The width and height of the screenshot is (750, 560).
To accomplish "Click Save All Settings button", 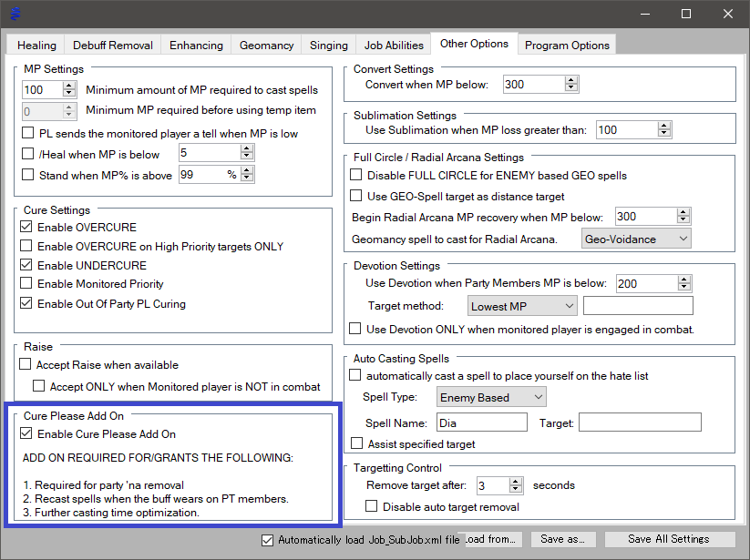I will (670, 539).
